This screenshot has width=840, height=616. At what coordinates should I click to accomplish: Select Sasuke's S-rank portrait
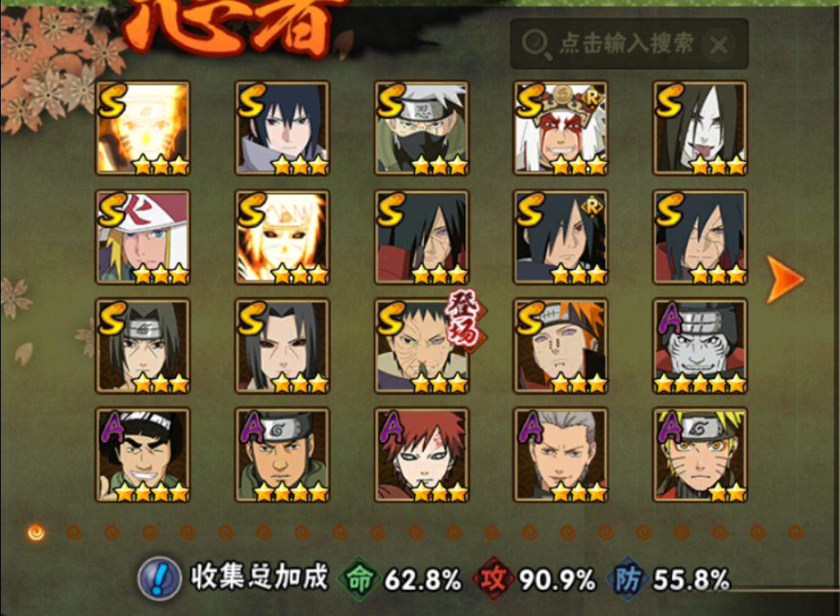click(283, 128)
